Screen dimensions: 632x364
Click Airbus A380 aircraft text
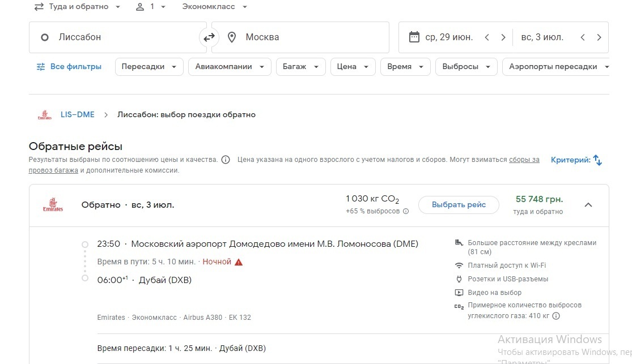click(x=203, y=317)
